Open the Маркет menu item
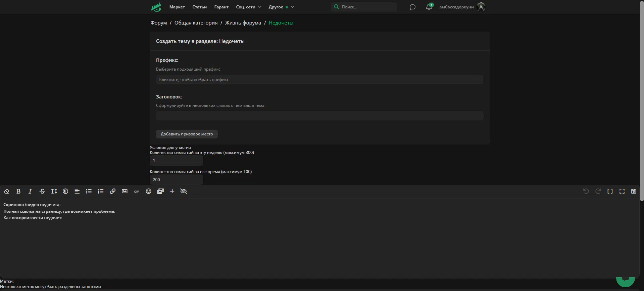644x291 pixels. click(177, 7)
